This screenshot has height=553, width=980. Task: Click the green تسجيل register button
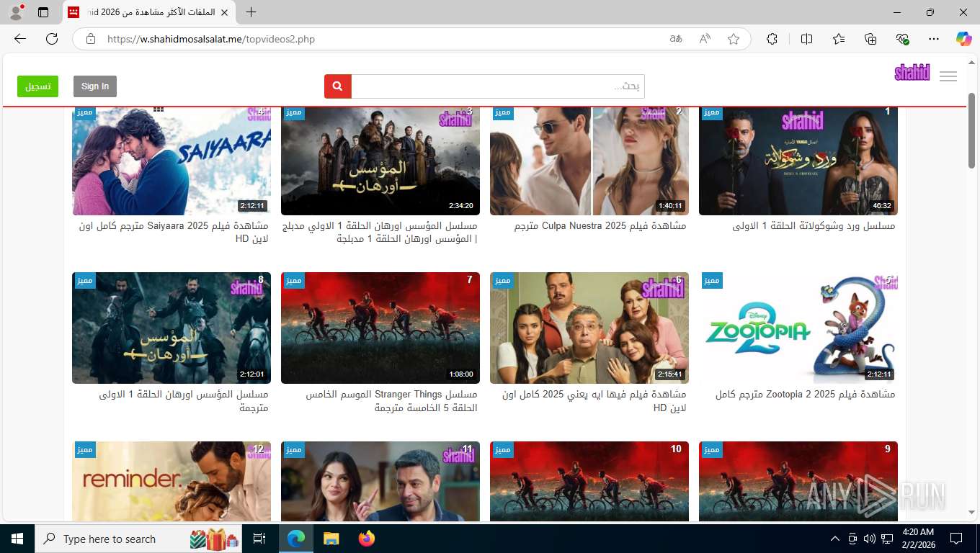[x=37, y=86]
